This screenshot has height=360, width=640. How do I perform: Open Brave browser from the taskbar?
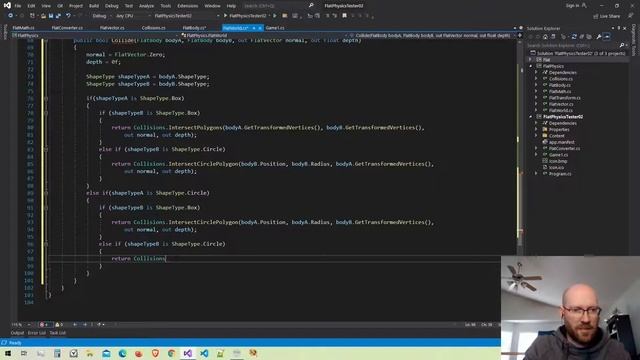155,353
